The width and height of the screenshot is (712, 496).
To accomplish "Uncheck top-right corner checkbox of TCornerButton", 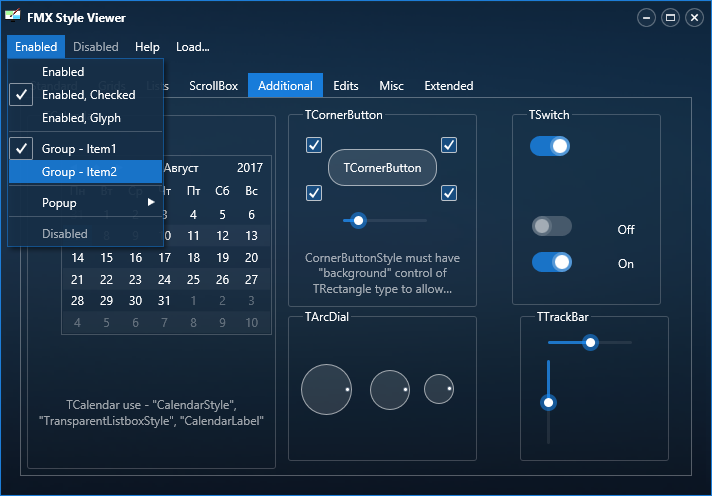I will (449, 145).
